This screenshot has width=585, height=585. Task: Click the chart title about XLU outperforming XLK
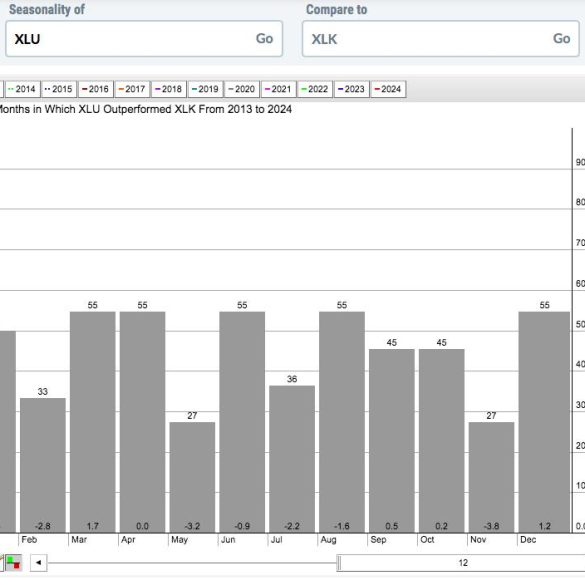click(146, 109)
